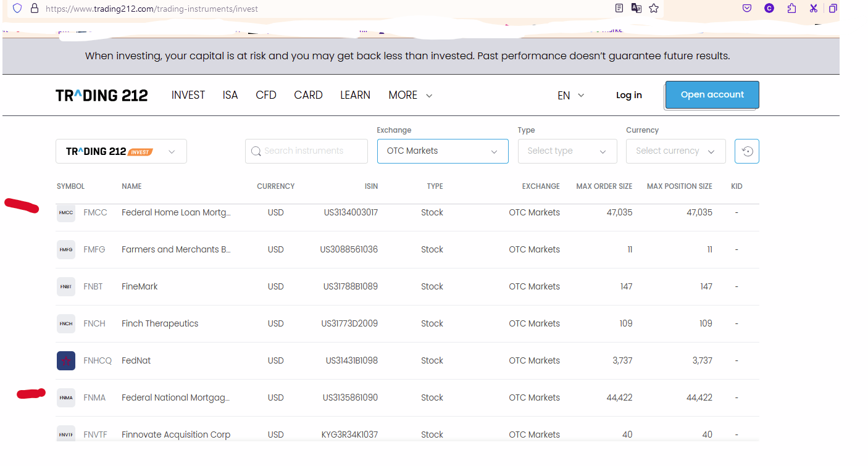The width and height of the screenshot is (868, 466).
Task: Click the FNMA stock logo
Action: point(66,397)
